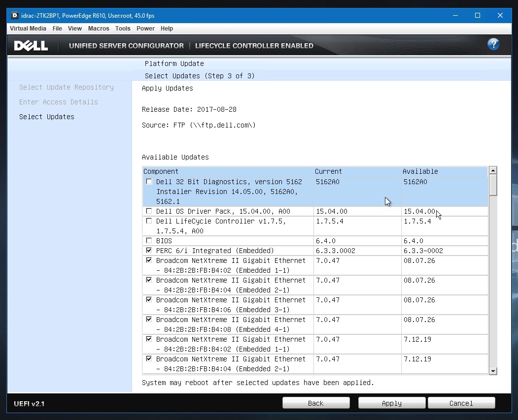The width and height of the screenshot is (518, 420).
Task: Open the Tools menu
Action: [x=123, y=29]
